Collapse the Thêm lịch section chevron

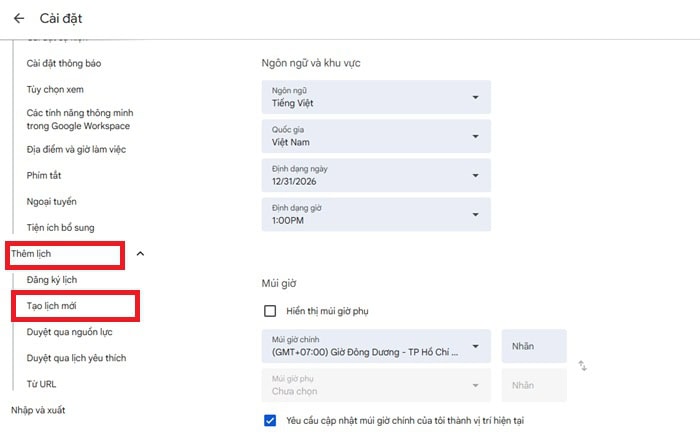[x=140, y=254]
